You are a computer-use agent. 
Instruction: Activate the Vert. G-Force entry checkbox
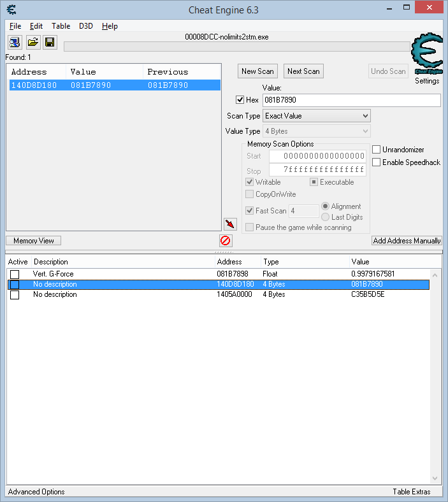coord(15,275)
